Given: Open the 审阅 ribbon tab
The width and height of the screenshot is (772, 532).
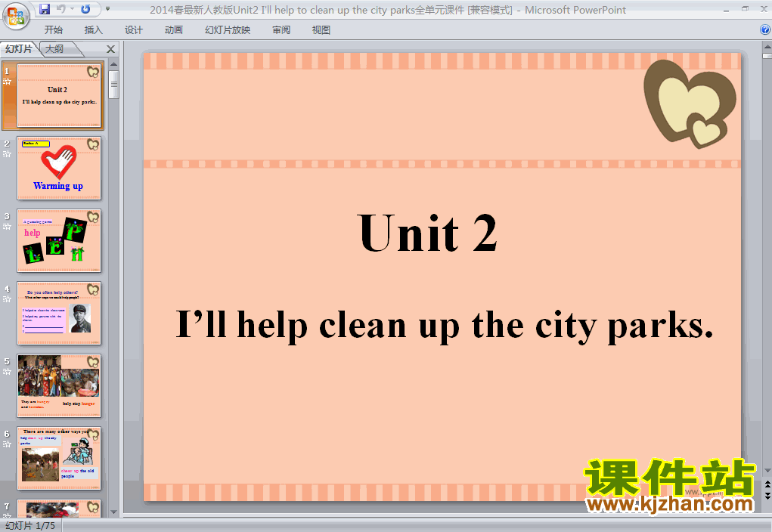Looking at the screenshot, I should click(281, 30).
